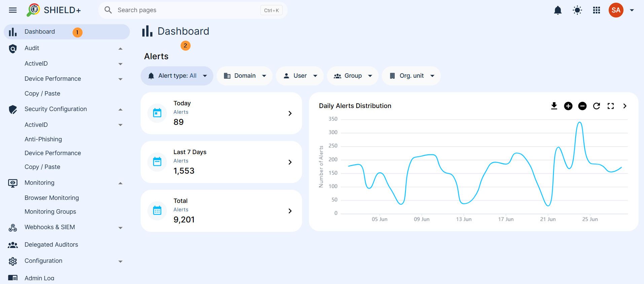Open the Domain filter dropdown
644x284 pixels.
(x=245, y=76)
